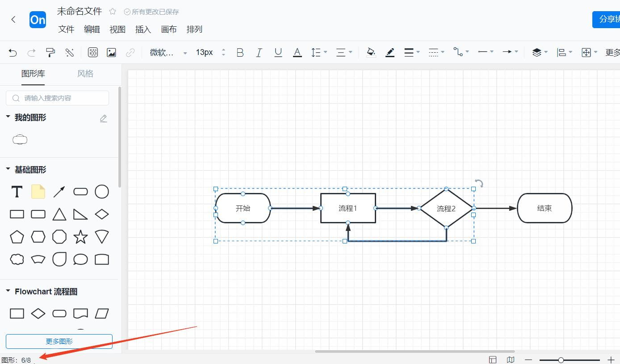Select the fill color bucket icon

(371, 52)
